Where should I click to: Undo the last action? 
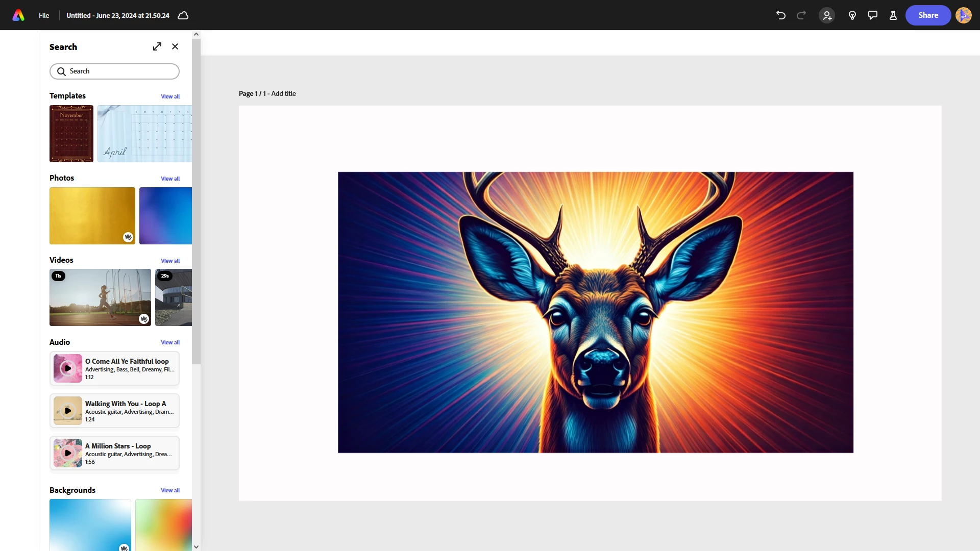(780, 15)
